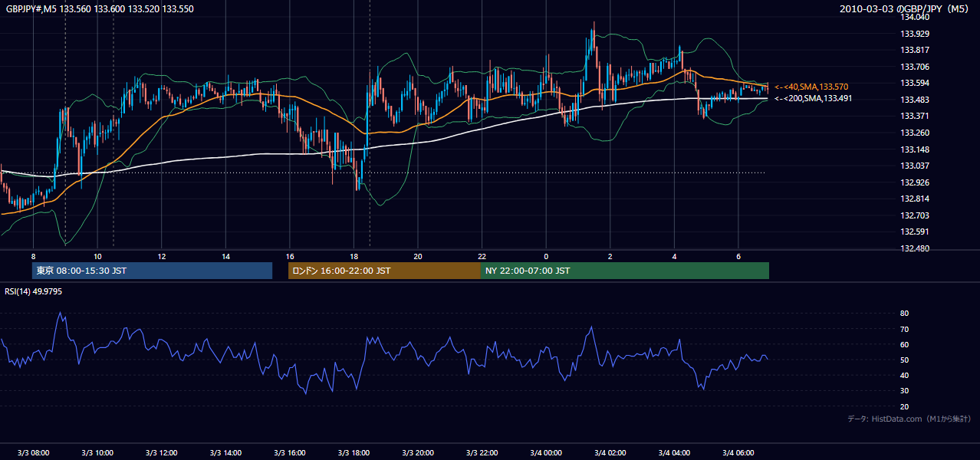Click price axis value 133.706
The width and height of the screenshot is (980, 460).
pyautogui.click(x=915, y=67)
